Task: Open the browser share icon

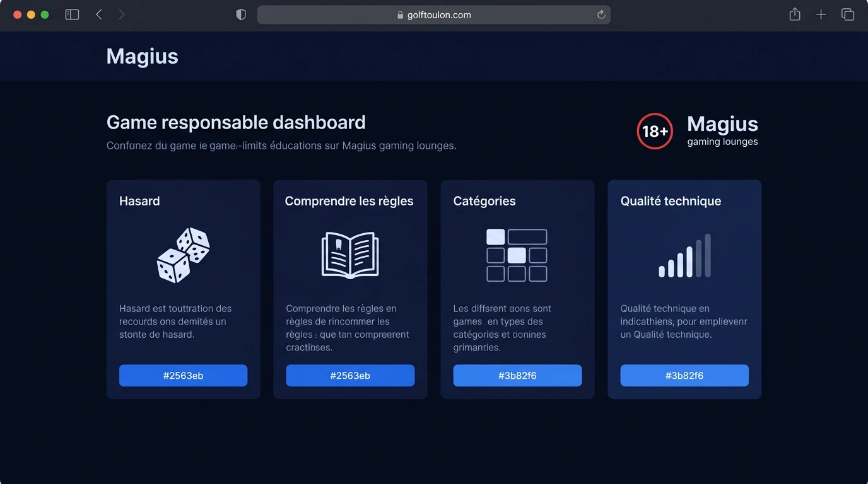Action: [795, 14]
